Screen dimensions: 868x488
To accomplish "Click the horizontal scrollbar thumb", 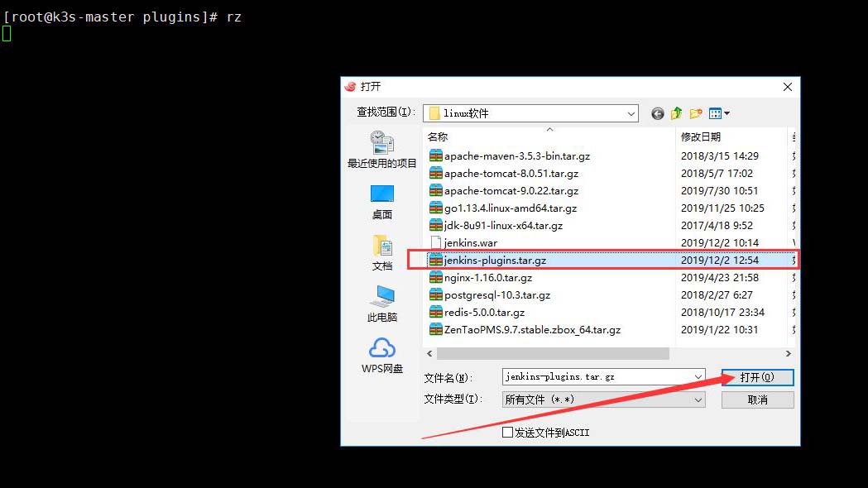I will [553, 353].
